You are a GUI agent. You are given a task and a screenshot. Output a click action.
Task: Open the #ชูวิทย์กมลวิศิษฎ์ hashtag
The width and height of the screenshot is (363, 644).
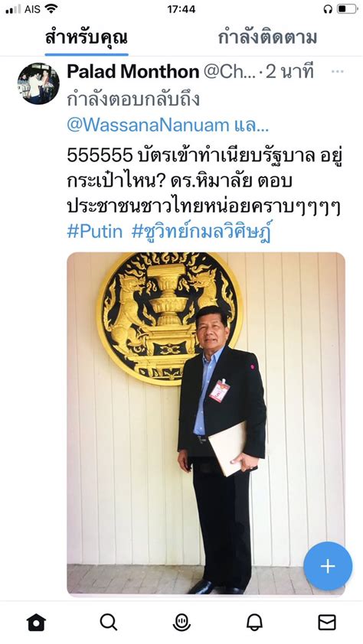pos(202,232)
